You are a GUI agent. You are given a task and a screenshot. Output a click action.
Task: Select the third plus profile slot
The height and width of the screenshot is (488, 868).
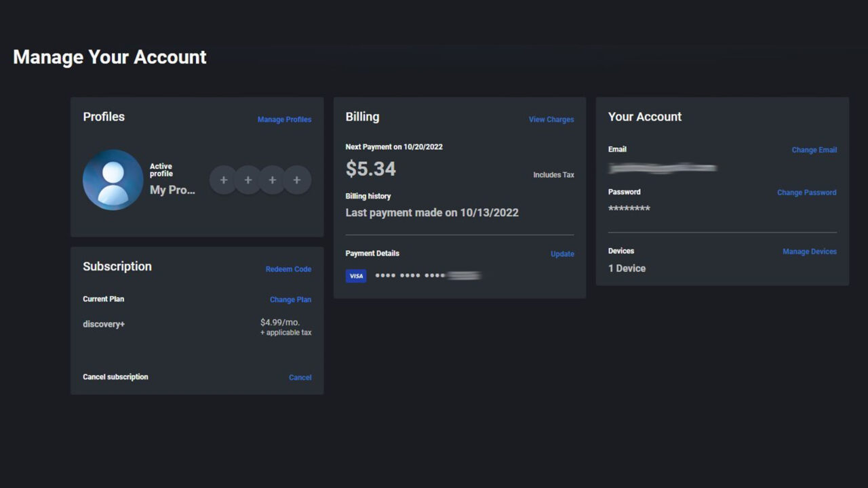pos(272,180)
